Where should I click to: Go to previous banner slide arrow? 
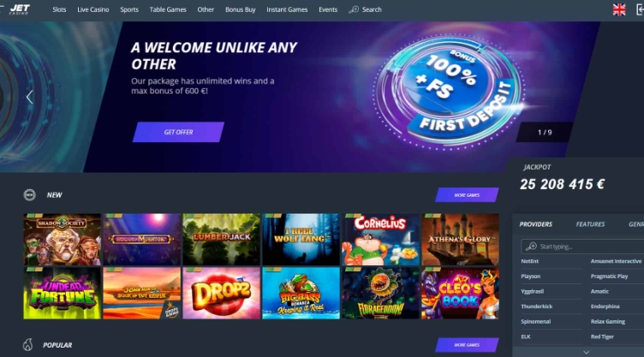[x=29, y=97]
